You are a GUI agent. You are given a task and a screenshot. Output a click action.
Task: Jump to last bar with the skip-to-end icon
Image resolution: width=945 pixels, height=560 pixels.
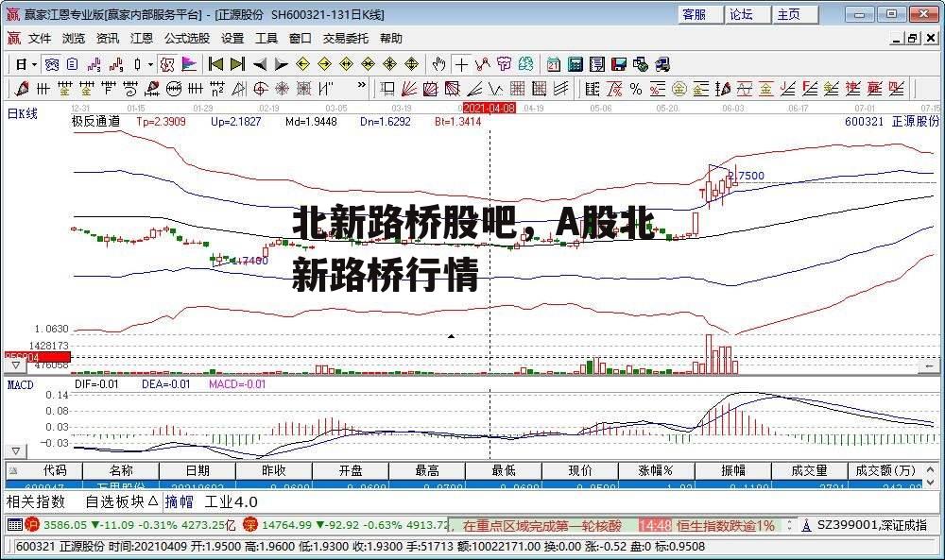(x=237, y=64)
